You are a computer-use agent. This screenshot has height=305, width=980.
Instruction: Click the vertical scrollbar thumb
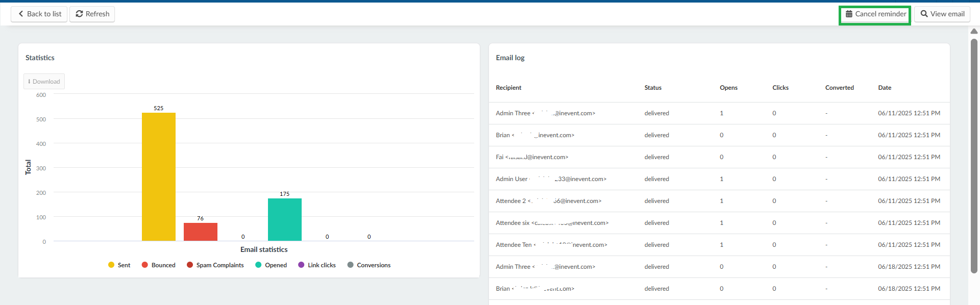point(974,156)
